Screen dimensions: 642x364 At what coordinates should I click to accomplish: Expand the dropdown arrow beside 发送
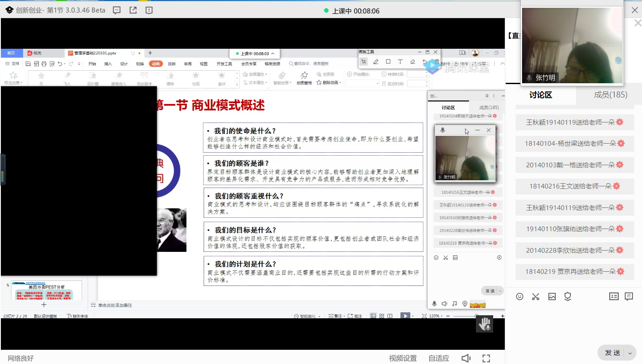point(630,353)
